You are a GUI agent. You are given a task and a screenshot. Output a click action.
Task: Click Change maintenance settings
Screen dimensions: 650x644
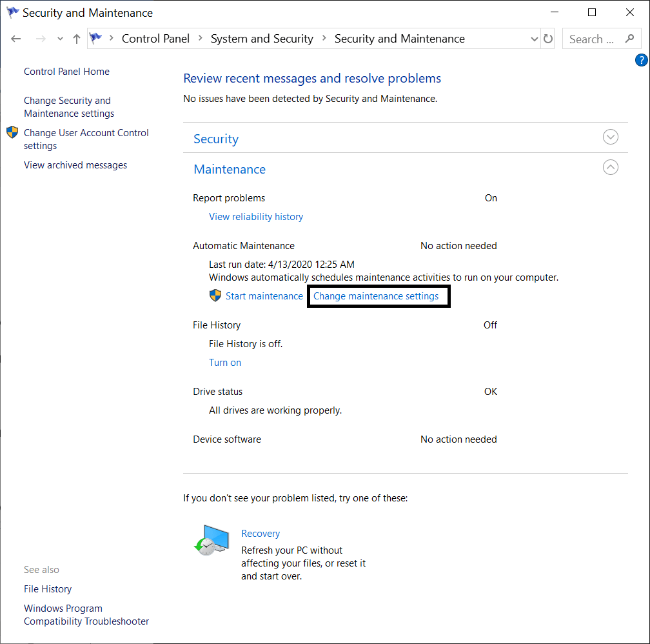(378, 296)
